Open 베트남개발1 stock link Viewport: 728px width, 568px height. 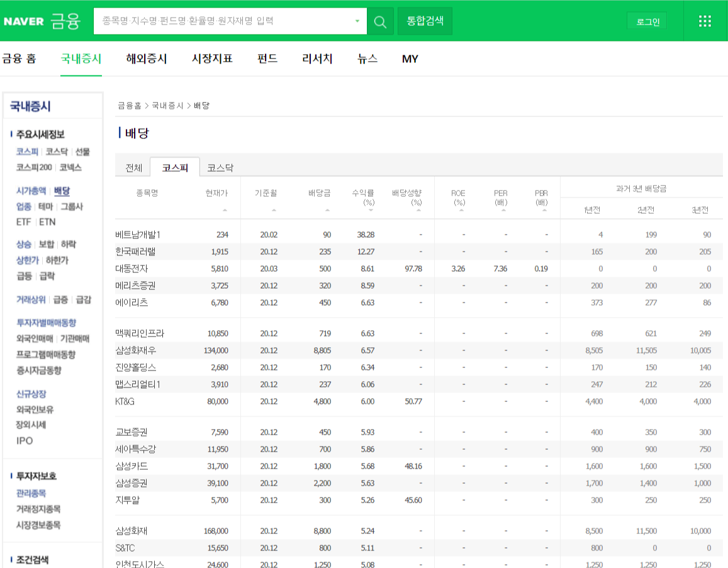click(137, 235)
